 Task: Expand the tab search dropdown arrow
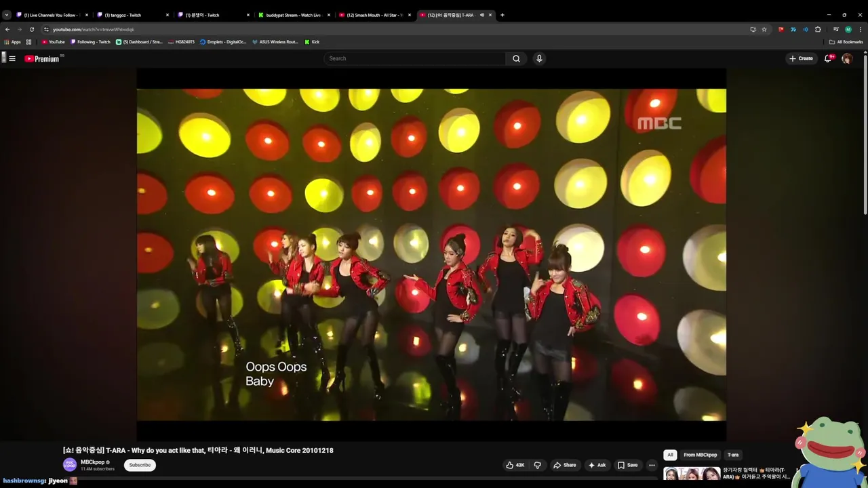click(x=7, y=15)
